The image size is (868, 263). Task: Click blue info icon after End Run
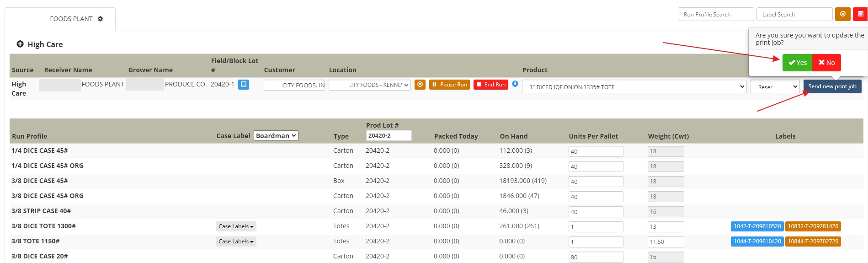tap(515, 84)
